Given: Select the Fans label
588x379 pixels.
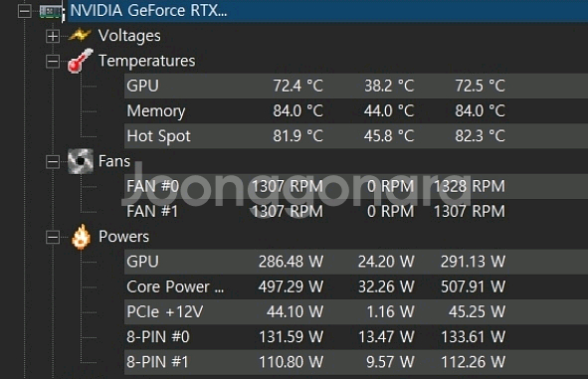Looking at the screenshot, I should [x=114, y=161].
